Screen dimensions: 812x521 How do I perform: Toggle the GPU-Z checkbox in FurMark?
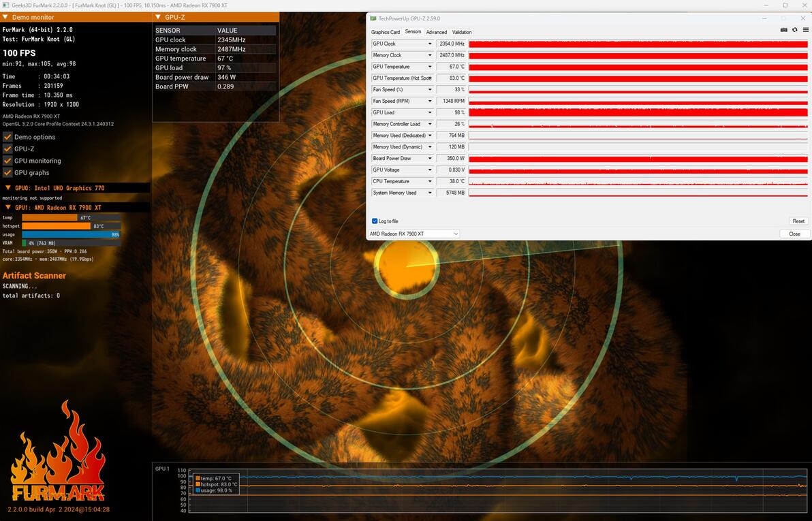7,148
